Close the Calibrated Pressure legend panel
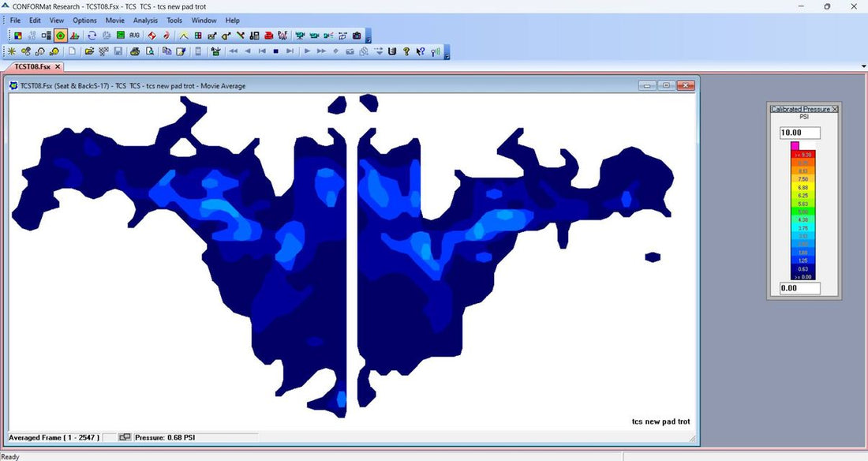The height and width of the screenshot is (461, 868). click(836, 109)
